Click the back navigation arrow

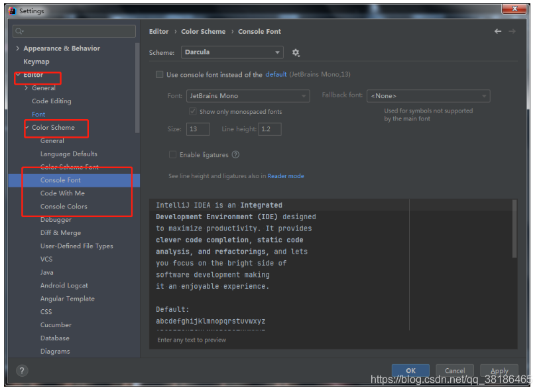pos(497,31)
